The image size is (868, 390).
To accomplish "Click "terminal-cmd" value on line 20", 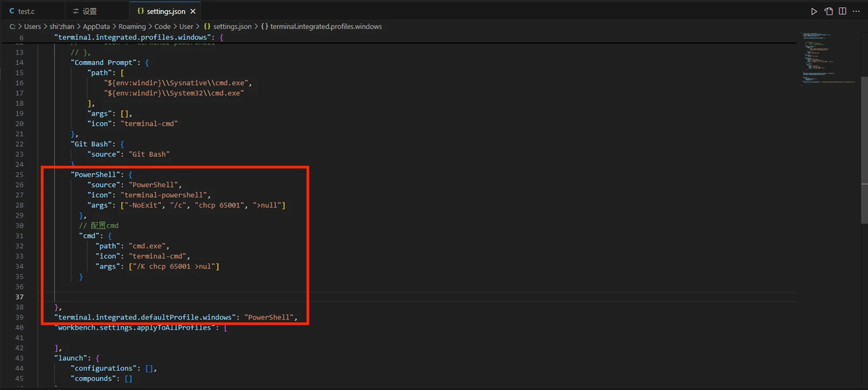I will click(149, 124).
